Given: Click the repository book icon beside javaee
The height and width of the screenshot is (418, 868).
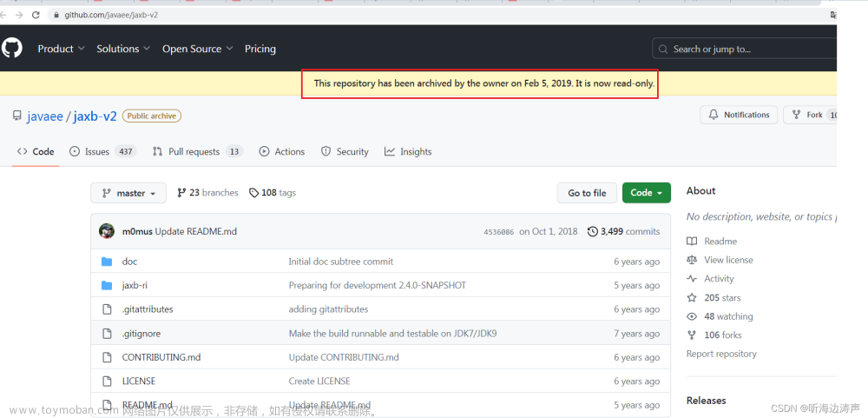Looking at the screenshot, I should click(17, 116).
